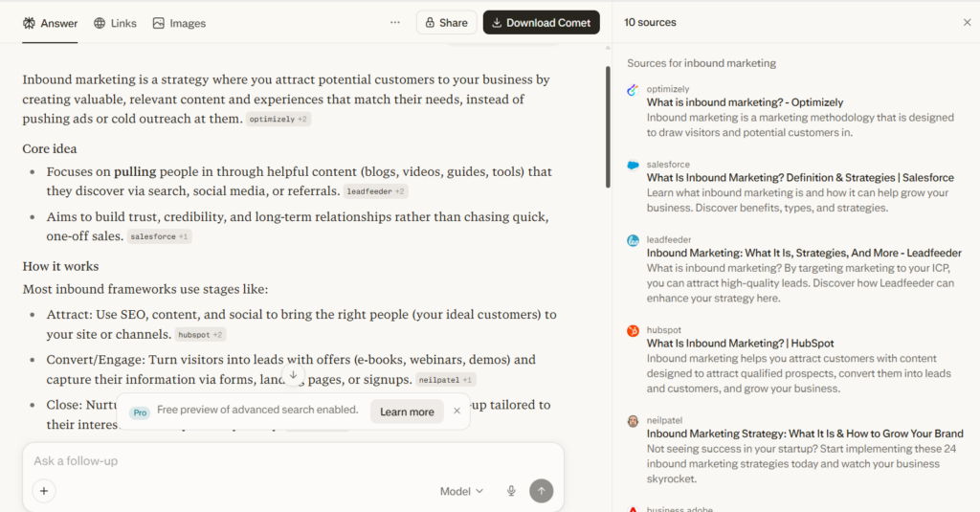The width and height of the screenshot is (980, 512).
Task: Open the Model selector dropdown
Action: (461, 491)
